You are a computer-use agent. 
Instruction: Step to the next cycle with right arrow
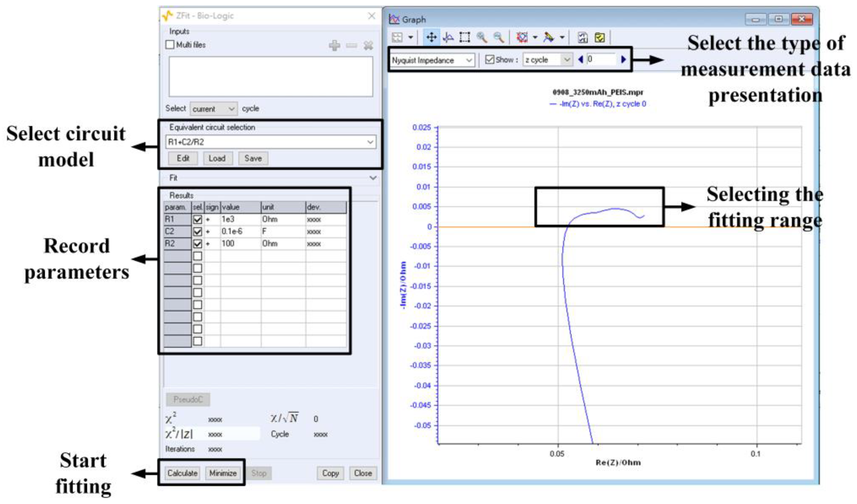(623, 60)
